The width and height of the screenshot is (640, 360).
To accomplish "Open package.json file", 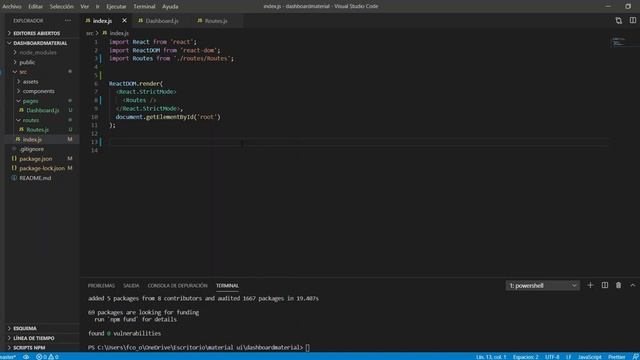I will [x=36, y=159].
